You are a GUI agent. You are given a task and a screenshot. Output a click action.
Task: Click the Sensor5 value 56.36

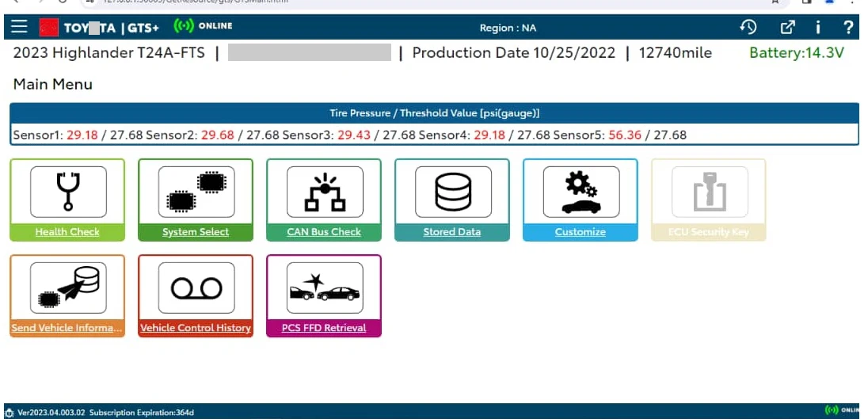tap(625, 135)
